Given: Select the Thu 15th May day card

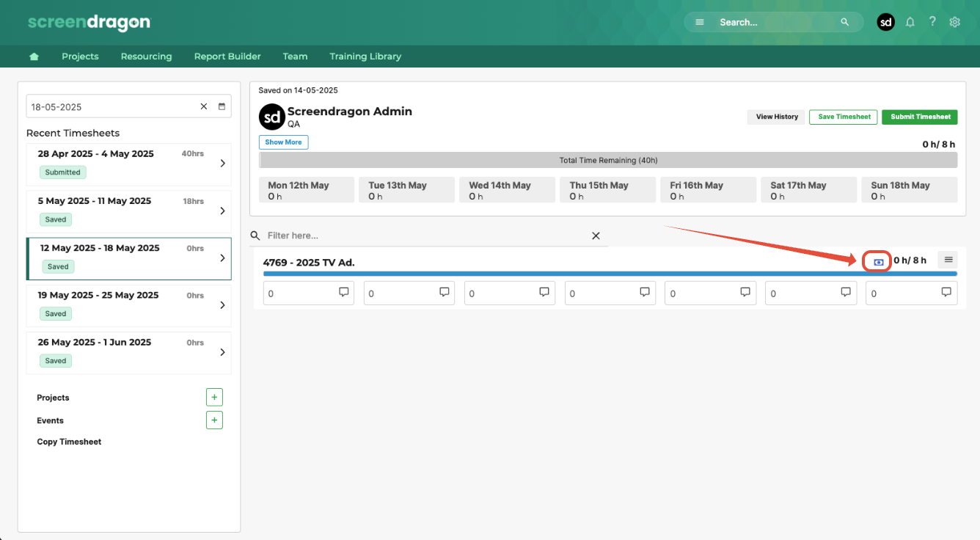Looking at the screenshot, I should pos(608,190).
